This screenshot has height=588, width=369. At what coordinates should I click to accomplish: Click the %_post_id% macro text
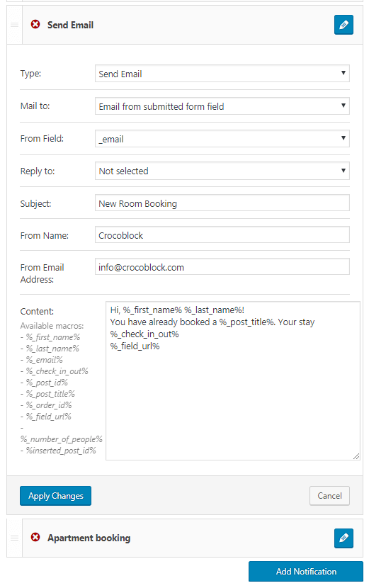click(x=47, y=383)
